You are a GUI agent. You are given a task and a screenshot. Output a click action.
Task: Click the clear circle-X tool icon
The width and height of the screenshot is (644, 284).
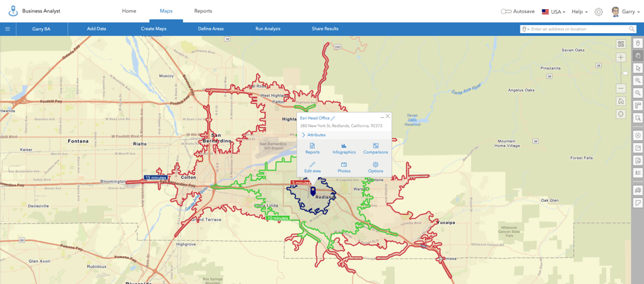point(638,135)
